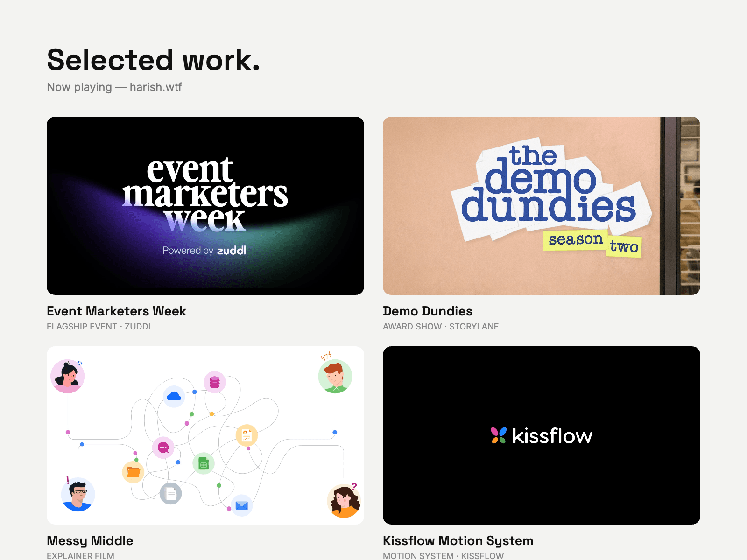Screen dimensions: 747x560
Task: Click the Event Marketers Week title
Action: click(x=116, y=311)
